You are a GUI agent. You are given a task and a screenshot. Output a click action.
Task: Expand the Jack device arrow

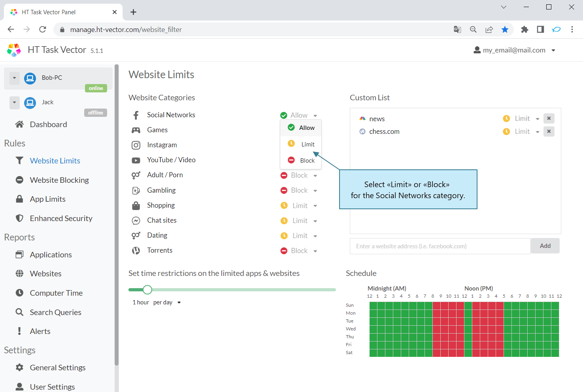pyautogui.click(x=14, y=102)
